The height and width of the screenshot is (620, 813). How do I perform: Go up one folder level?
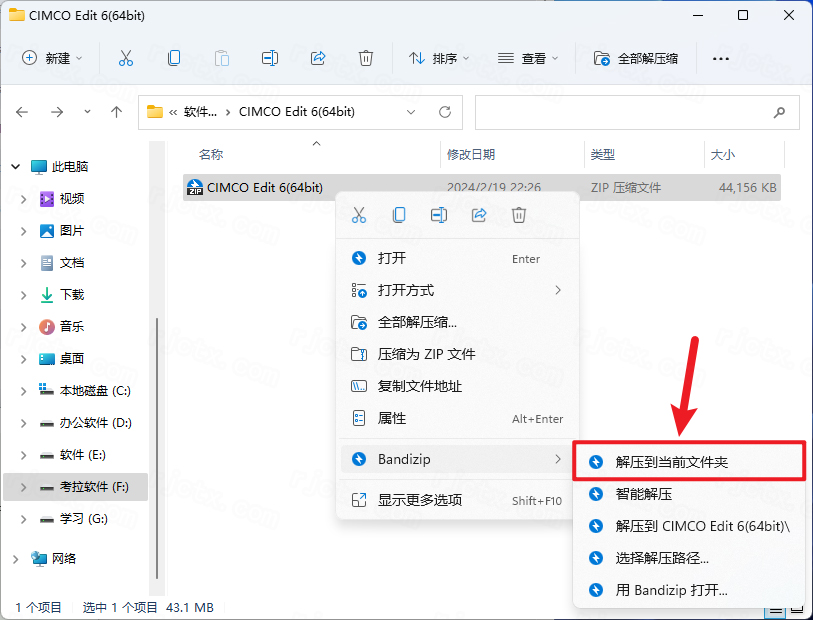point(117,112)
